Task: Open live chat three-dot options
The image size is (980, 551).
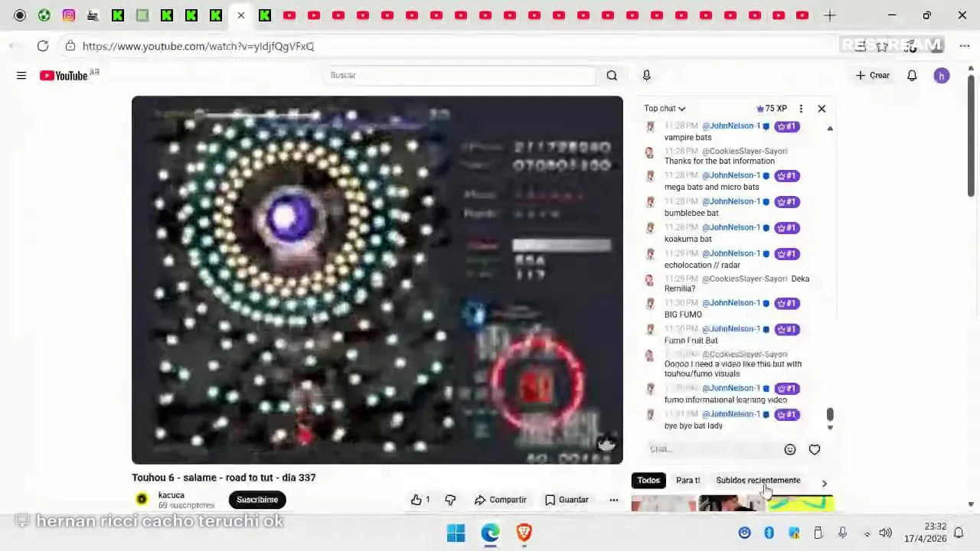Action: coord(801,109)
